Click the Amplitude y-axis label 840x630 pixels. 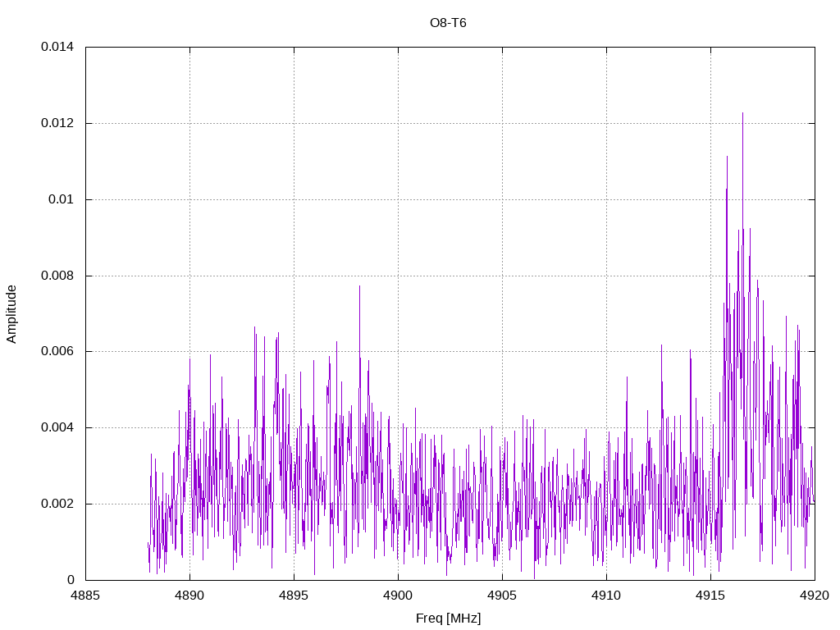click(x=11, y=314)
